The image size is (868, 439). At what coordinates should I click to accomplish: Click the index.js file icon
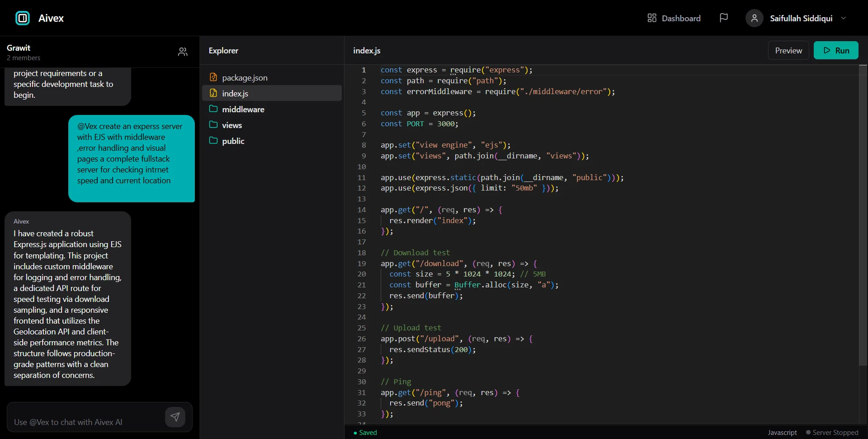(213, 93)
